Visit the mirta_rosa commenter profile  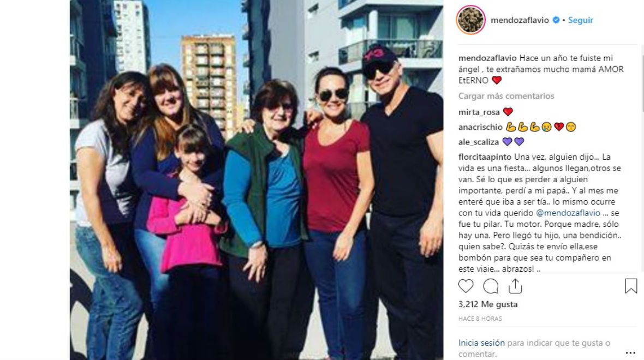(479, 112)
